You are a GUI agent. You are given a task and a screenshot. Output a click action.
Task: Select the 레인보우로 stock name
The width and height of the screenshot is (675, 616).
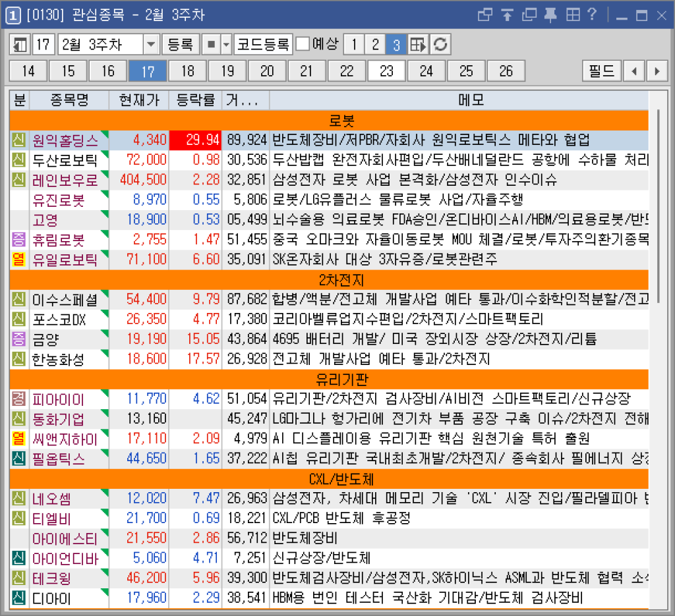(x=65, y=180)
